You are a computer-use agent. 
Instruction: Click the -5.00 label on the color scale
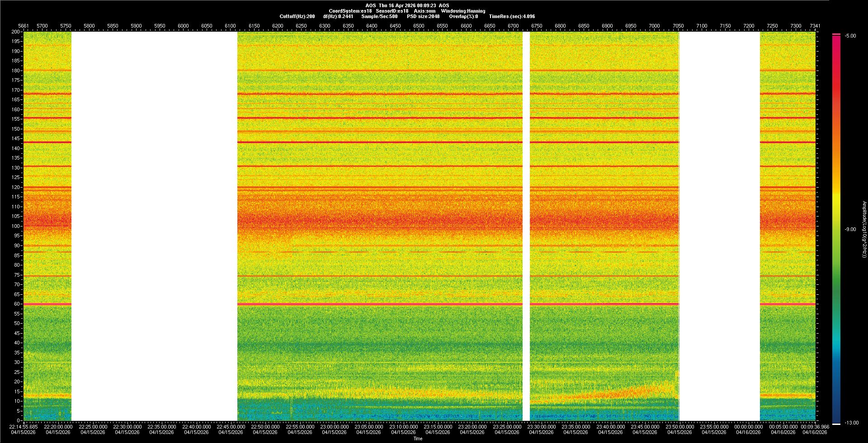(850, 36)
